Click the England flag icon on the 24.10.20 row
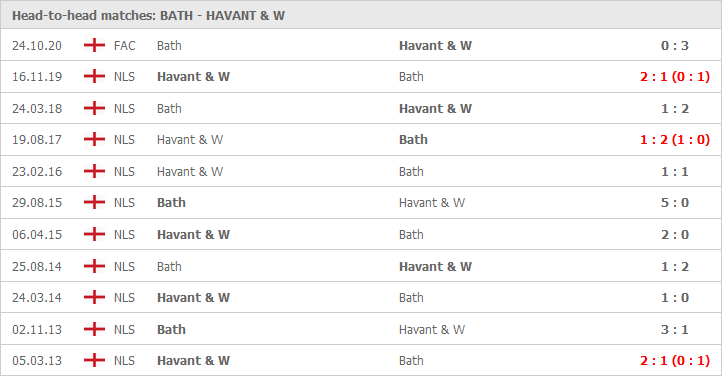722x376 pixels. click(94, 45)
